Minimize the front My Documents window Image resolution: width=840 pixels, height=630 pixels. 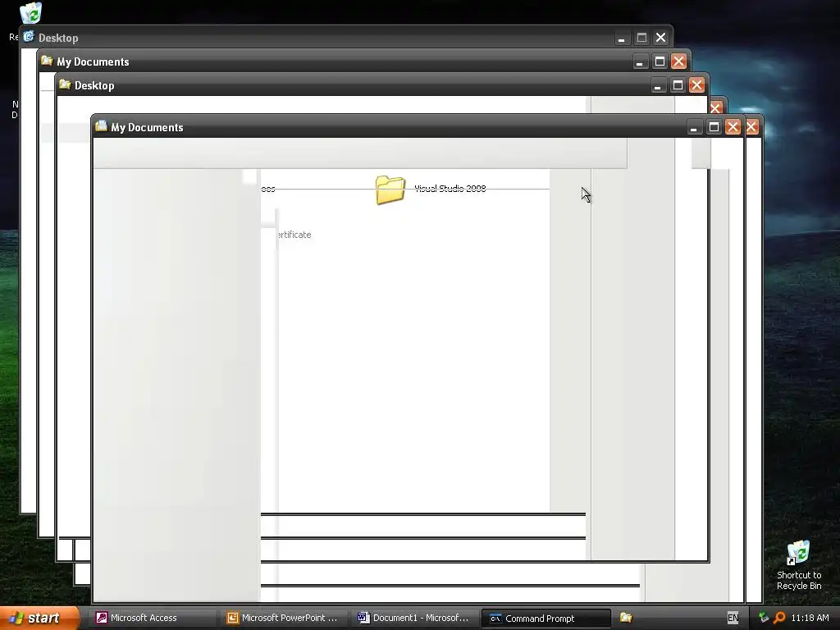(694, 127)
